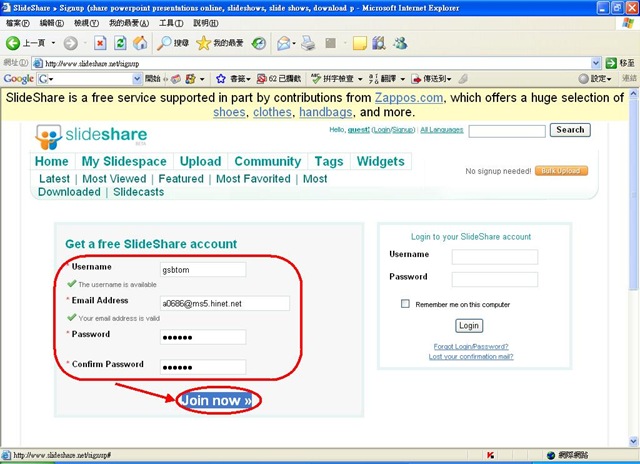
Task: Open Favorites with the yellow star icon
Action: point(220,43)
